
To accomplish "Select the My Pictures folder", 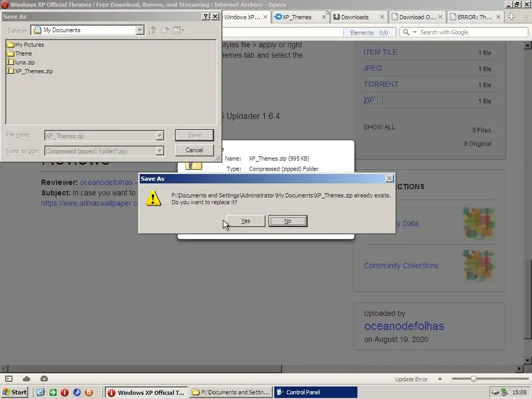I will pos(25,45).
